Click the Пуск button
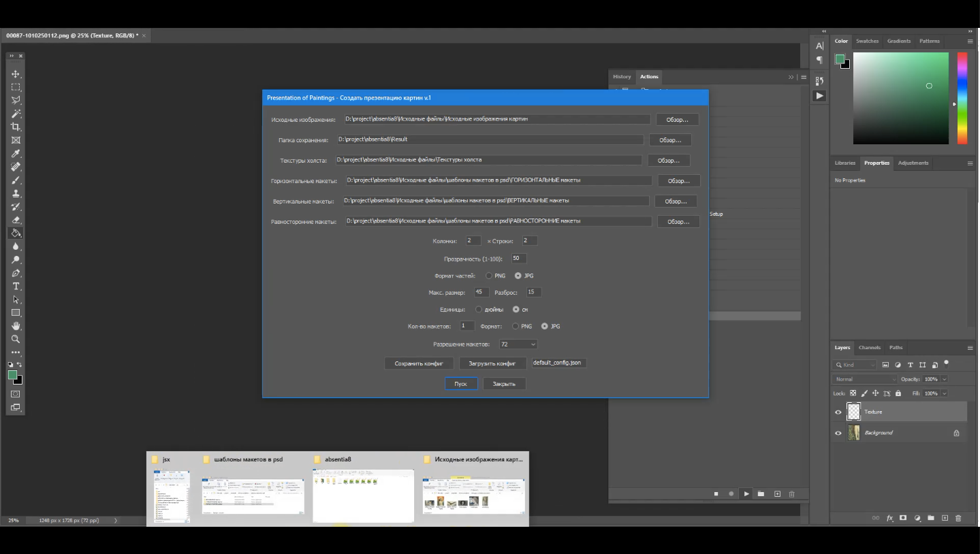This screenshot has width=980, height=554. (x=461, y=384)
